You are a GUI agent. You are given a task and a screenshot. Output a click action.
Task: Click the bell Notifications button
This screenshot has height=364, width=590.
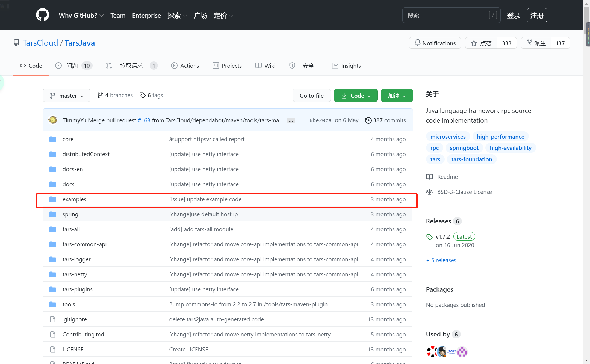pyautogui.click(x=435, y=43)
